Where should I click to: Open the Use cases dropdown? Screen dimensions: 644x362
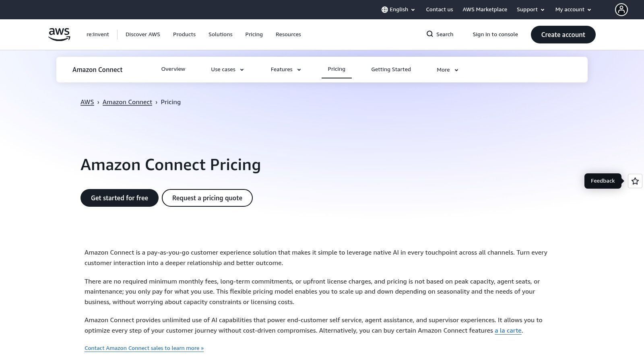(x=227, y=69)
